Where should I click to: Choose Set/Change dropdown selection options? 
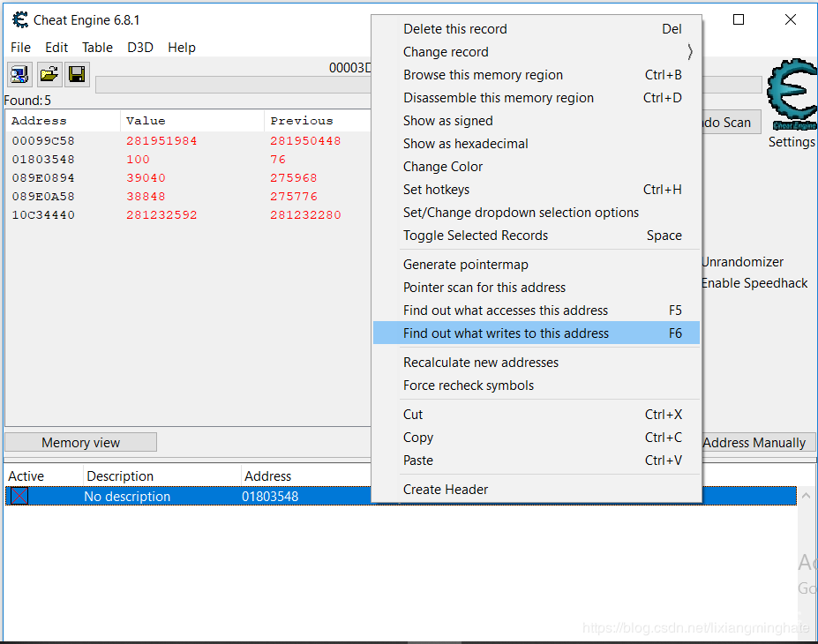pos(537,213)
